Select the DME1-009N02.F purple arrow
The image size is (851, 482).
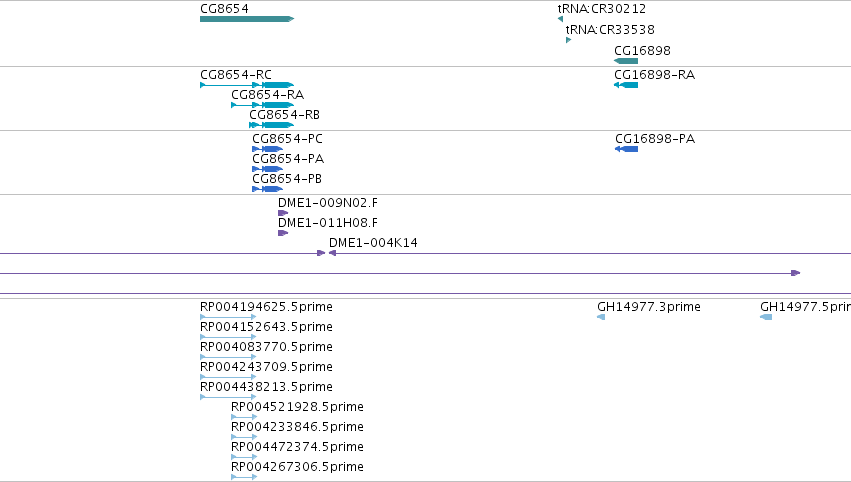pyautogui.click(x=283, y=213)
